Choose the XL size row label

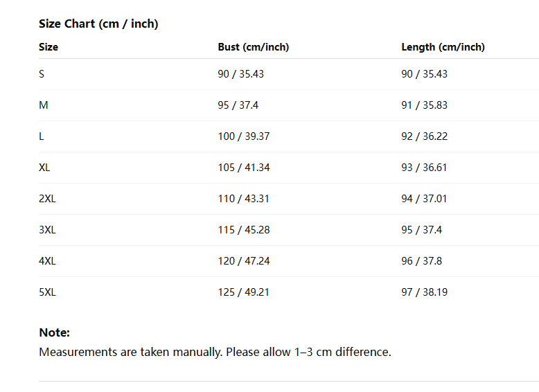(44, 168)
